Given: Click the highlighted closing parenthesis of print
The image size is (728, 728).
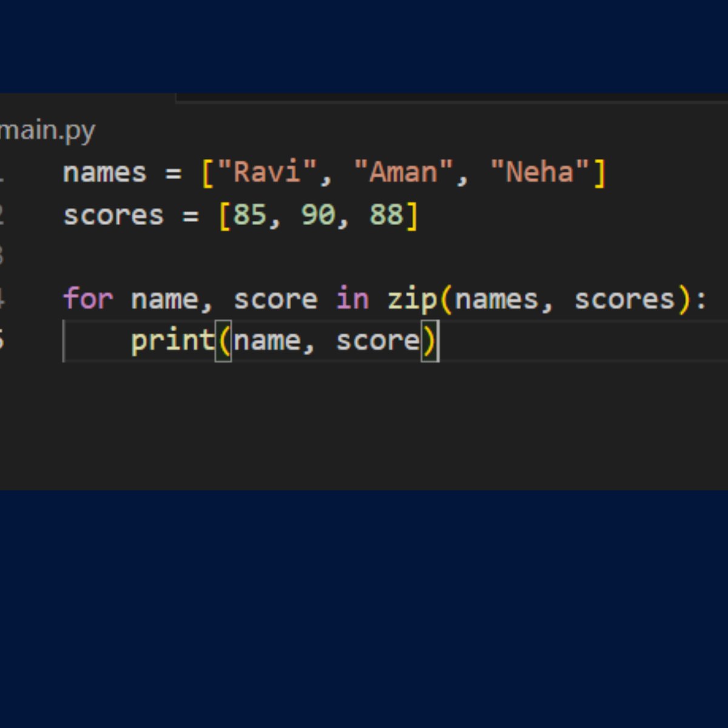Looking at the screenshot, I should pos(430,341).
